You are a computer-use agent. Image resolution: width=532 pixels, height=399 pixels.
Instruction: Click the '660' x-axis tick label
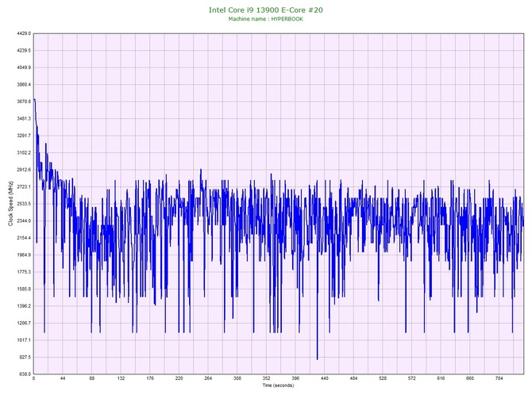[470, 378]
